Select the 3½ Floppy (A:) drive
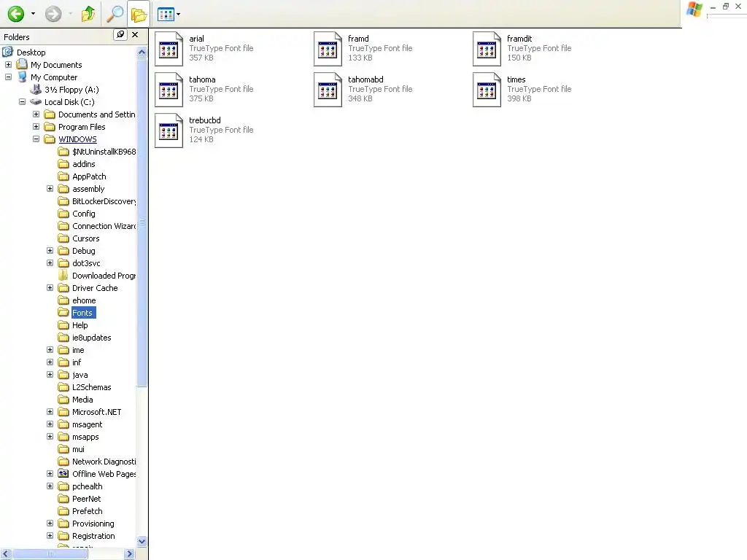This screenshot has width=747, height=560. coord(71,90)
